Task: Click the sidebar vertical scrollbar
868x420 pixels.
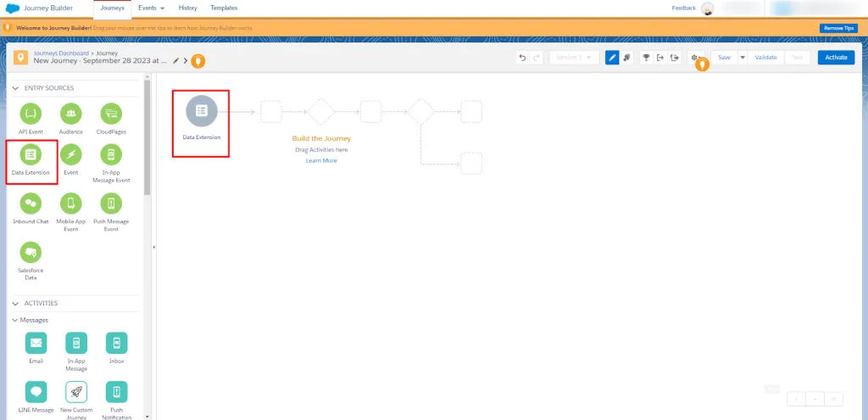Action: (147, 137)
